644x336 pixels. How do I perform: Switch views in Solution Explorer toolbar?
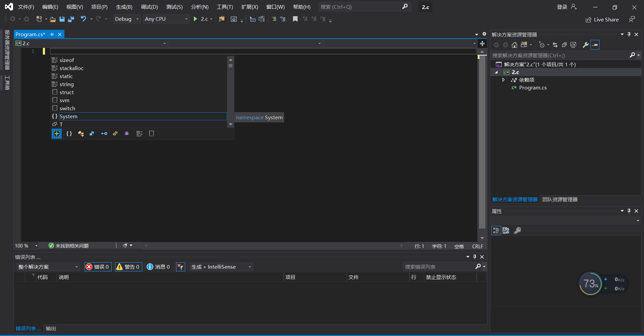point(524,45)
